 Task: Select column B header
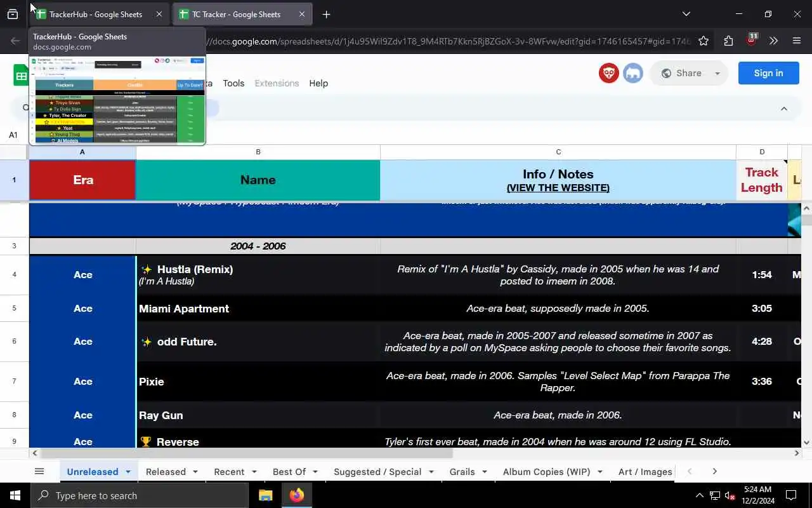[x=258, y=152]
